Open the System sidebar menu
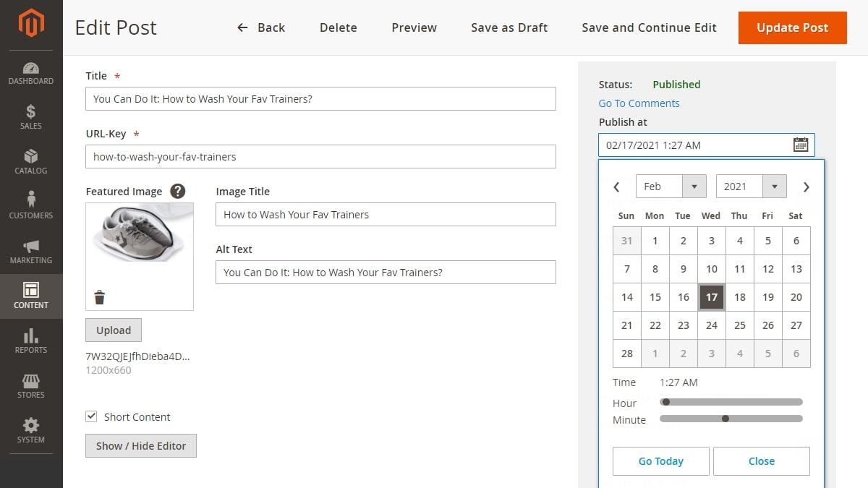The height and width of the screenshot is (488, 868). (x=31, y=431)
